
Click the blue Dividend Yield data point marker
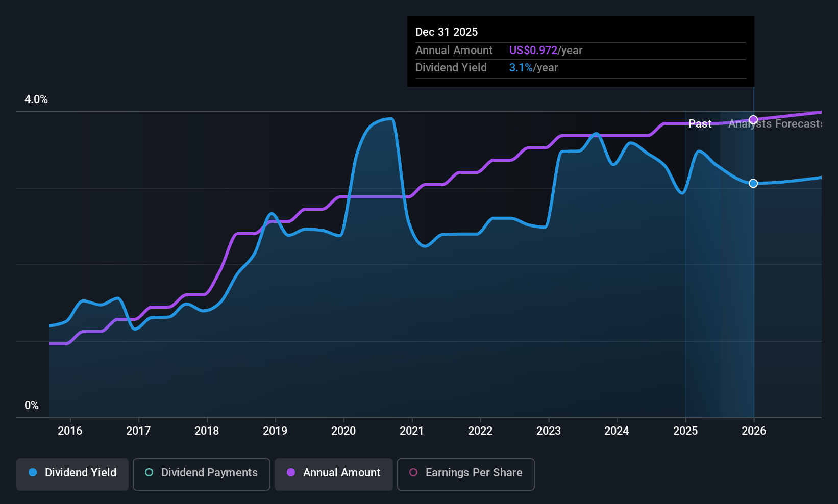753,183
